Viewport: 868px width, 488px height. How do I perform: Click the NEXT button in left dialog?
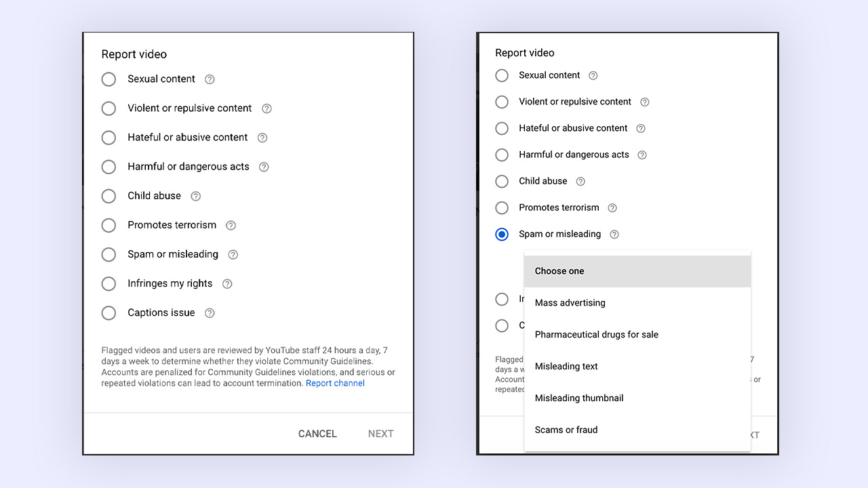point(381,434)
